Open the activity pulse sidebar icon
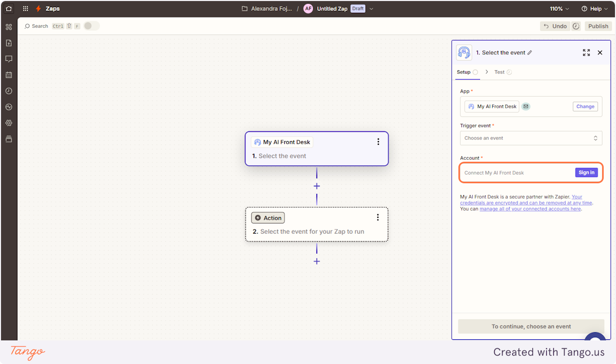 coord(9,107)
